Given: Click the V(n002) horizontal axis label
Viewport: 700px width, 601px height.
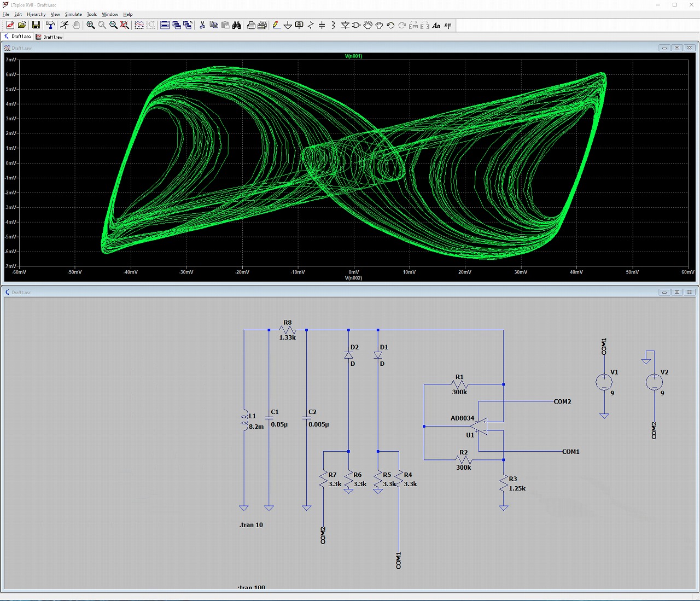Looking at the screenshot, I should click(x=353, y=278).
